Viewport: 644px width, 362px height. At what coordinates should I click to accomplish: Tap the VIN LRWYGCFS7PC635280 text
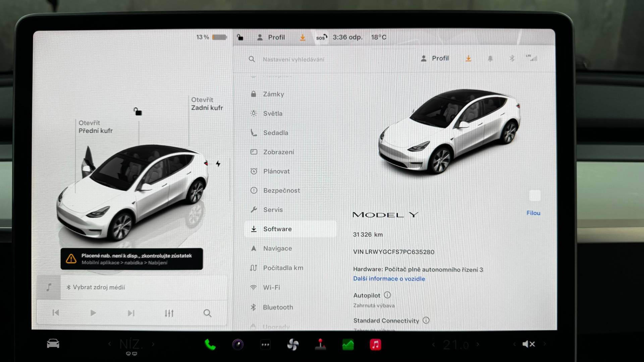click(393, 252)
